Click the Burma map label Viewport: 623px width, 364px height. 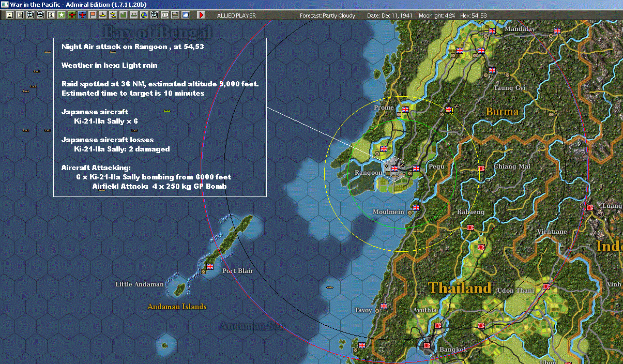[x=502, y=111]
